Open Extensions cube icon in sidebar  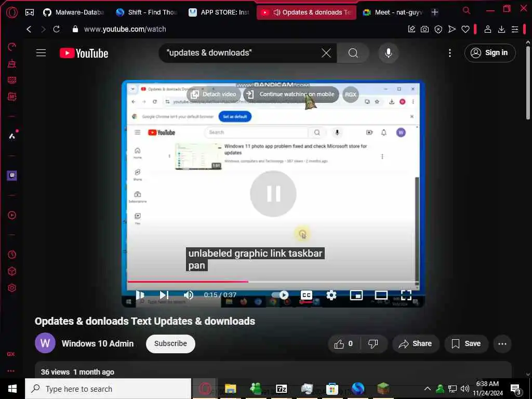[12, 271]
